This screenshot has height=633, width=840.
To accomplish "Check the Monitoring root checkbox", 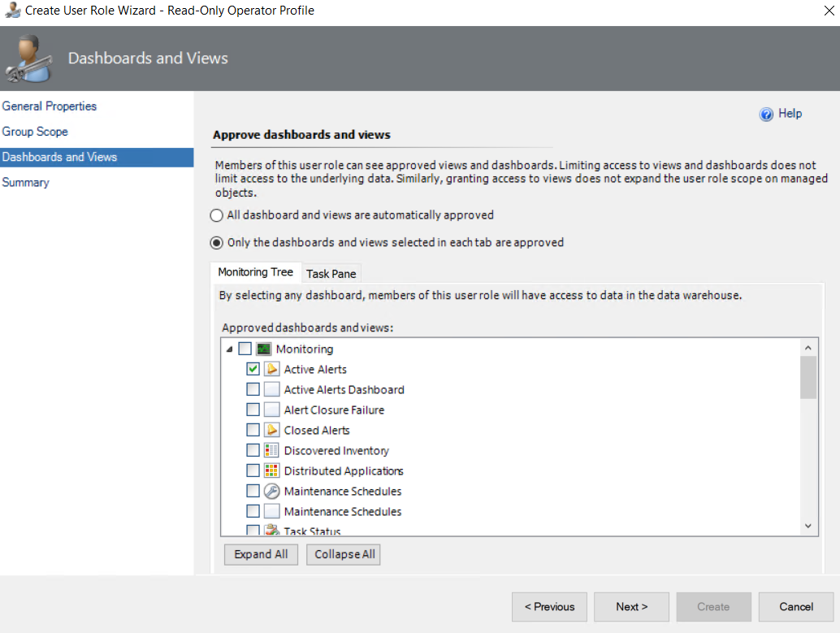I will point(245,349).
